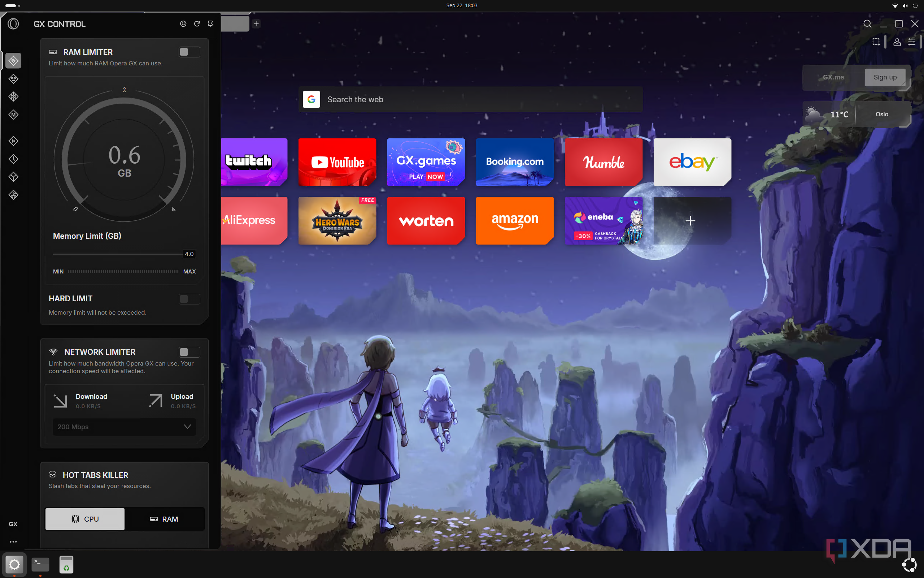Open the M diamond sidebar icon
This screenshot has height=578, width=924.
pos(13,115)
